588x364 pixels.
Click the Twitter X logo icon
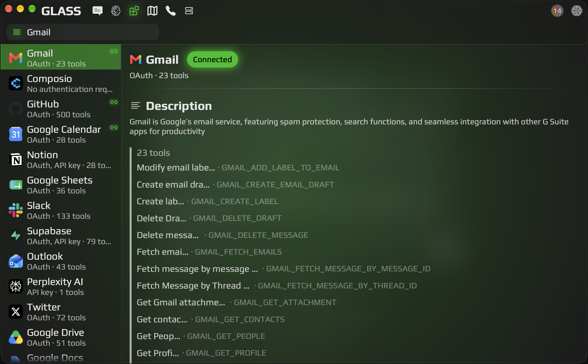(x=16, y=312)
